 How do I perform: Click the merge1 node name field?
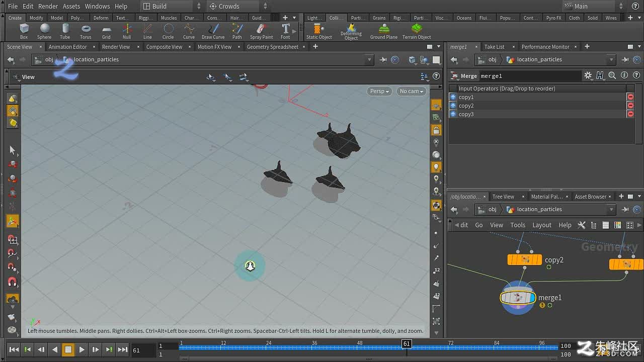coord(529,76)
